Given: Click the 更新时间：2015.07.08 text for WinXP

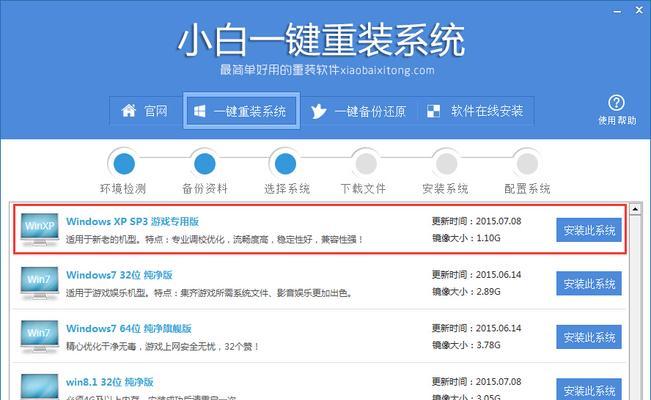Looking at the screenshot, I should click(476, 221).
